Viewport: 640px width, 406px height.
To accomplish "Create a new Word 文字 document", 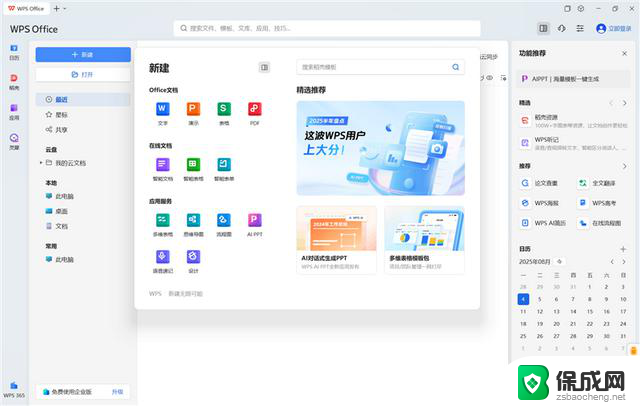I will point(162,109).
